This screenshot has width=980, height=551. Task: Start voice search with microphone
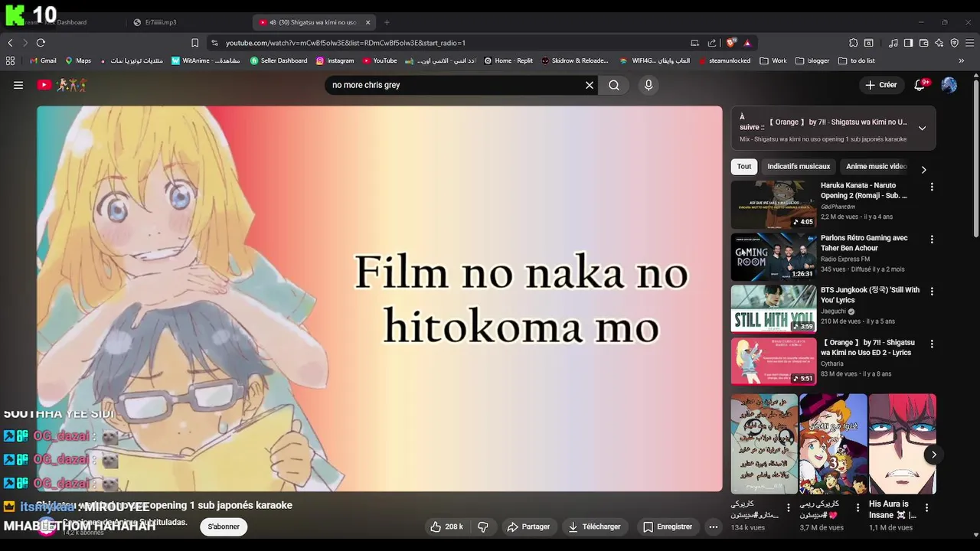648,85
